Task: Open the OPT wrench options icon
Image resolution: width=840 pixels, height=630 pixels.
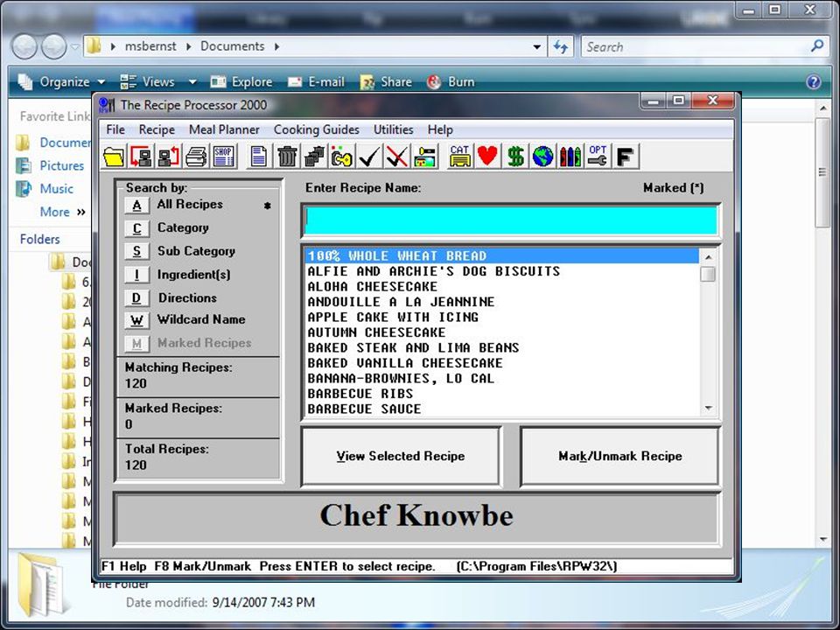Action: coord(598,157)
